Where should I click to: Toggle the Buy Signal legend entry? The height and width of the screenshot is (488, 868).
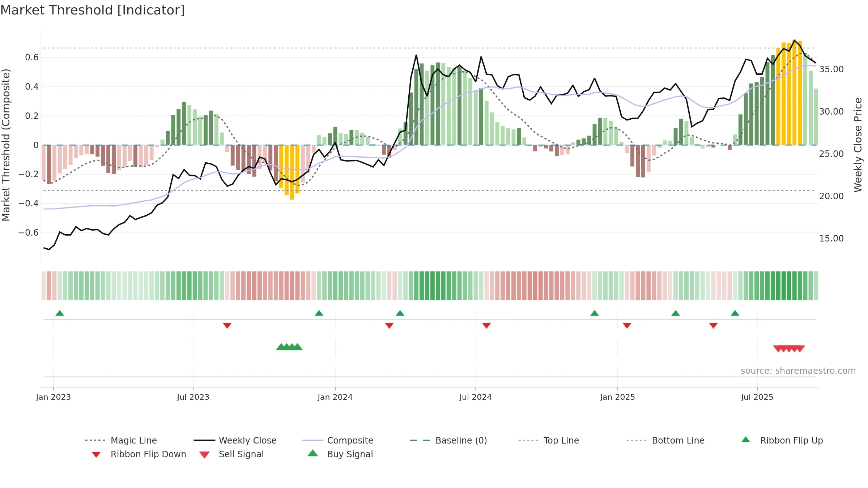340,454
